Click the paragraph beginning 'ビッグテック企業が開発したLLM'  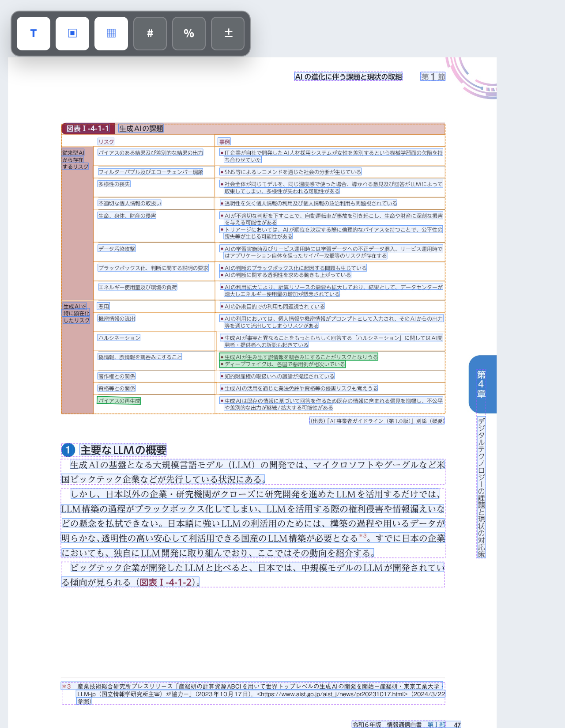click(x=253, y=575)
